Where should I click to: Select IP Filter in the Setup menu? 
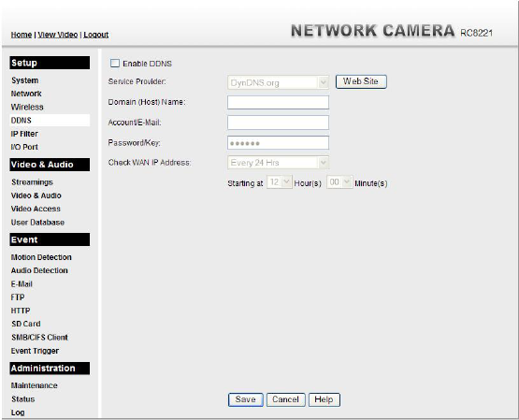(x=24, y=134)
